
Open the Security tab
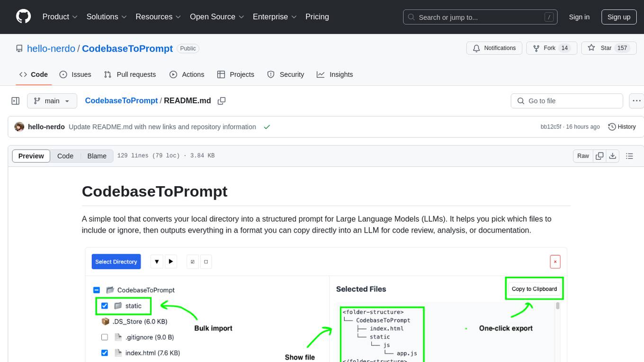[x=286, y=74]
